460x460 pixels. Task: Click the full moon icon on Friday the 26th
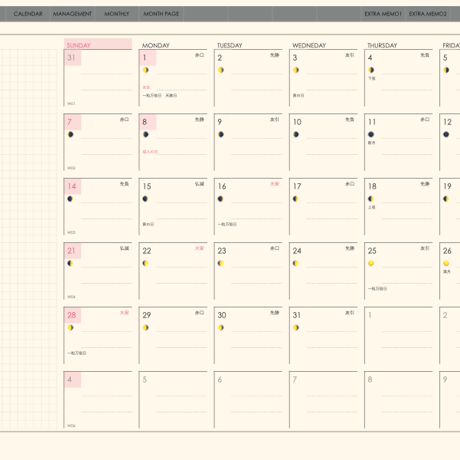(x=446, y=263)
